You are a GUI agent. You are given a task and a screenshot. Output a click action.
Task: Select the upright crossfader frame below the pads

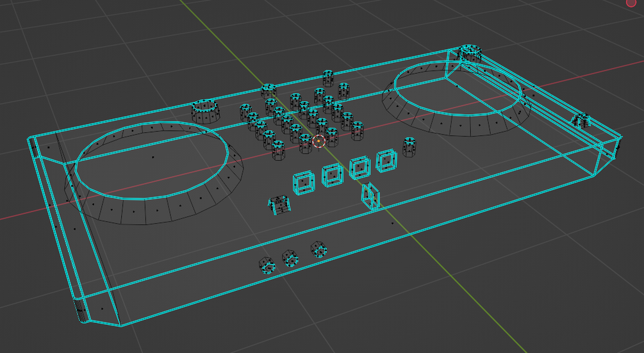(x=370, y=196)
